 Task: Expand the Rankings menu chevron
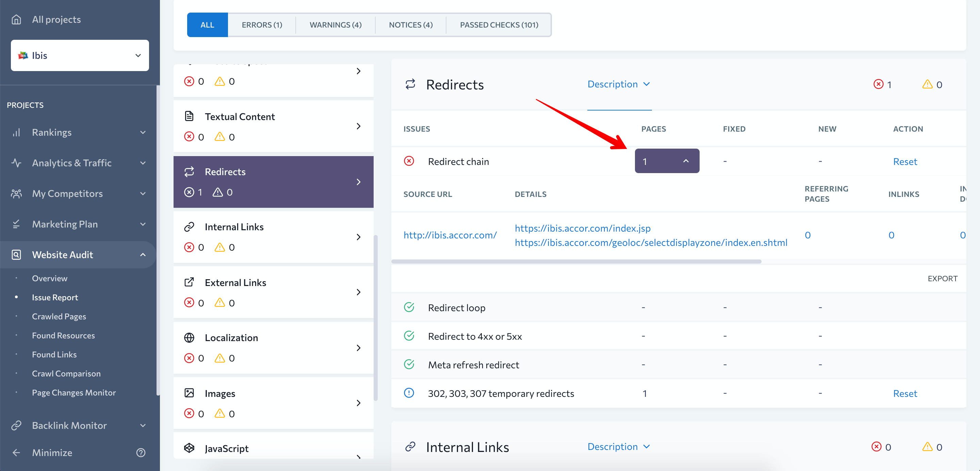tap(143, 132)
